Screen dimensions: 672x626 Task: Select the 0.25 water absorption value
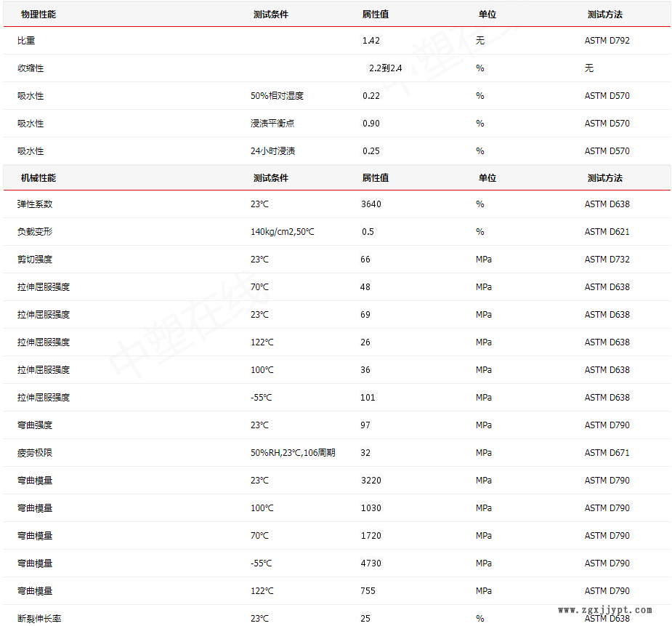click(x=371, y=151)
